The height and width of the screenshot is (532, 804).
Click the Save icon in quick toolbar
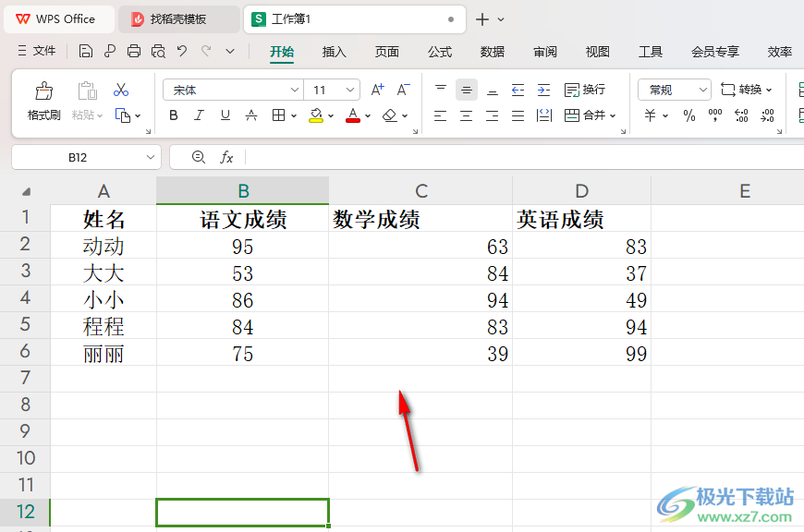click(x=86, y=51)
